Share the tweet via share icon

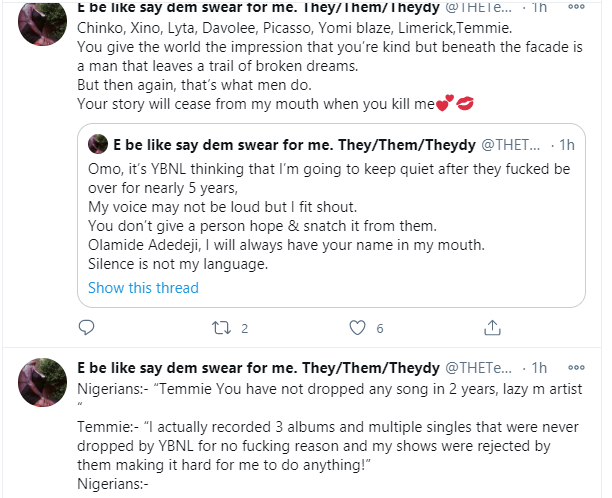click(491, 327)
